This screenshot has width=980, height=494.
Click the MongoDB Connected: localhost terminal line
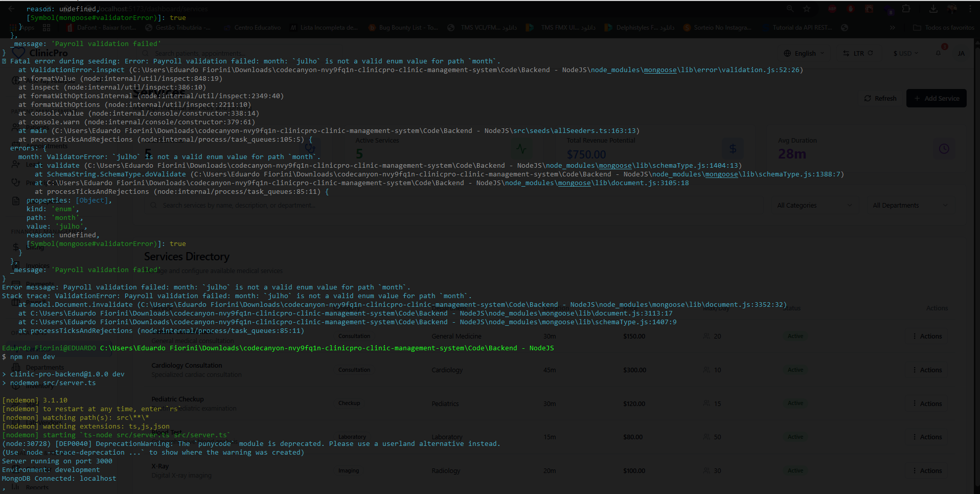coord(59,479)
